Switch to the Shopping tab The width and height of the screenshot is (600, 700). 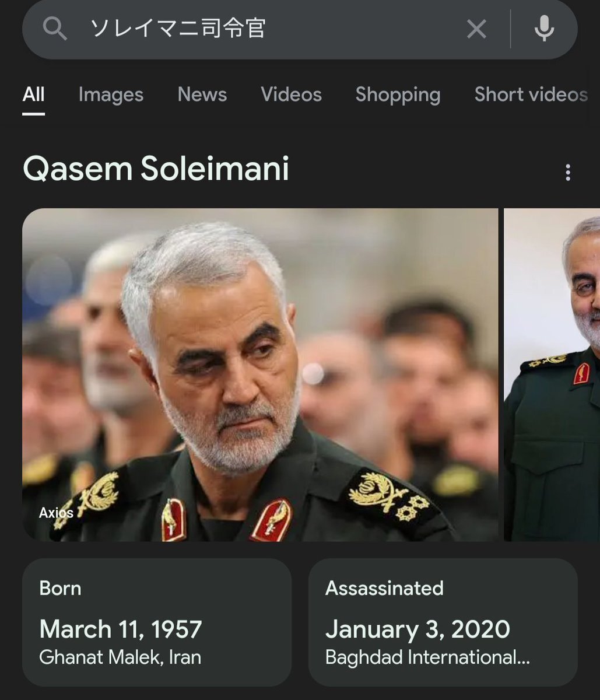click(398, 95)
